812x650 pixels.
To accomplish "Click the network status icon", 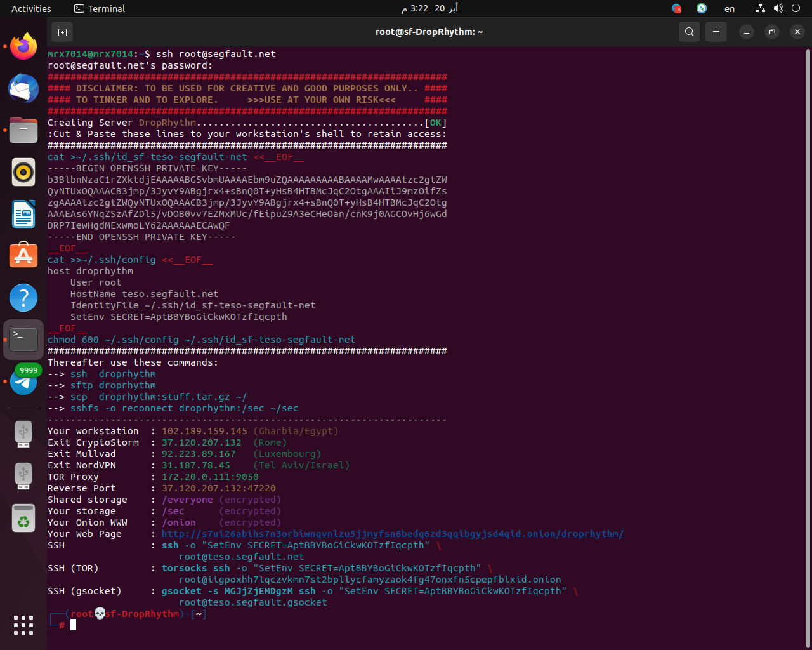I will 760,8.
